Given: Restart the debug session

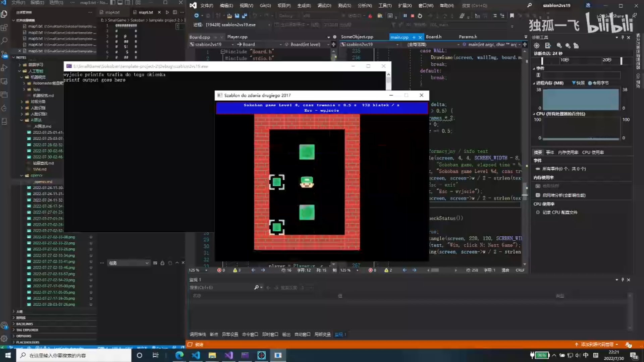Looking at the screenshot, I should pos(420,16).
